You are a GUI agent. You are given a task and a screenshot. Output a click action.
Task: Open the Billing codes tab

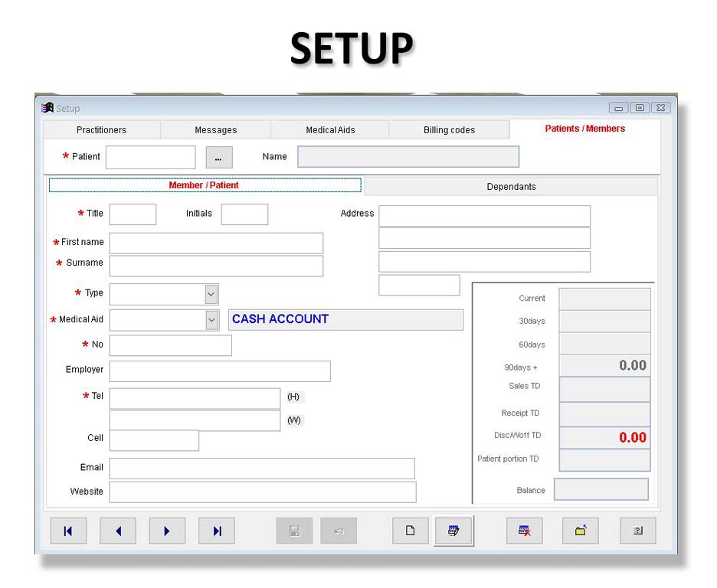449,130
